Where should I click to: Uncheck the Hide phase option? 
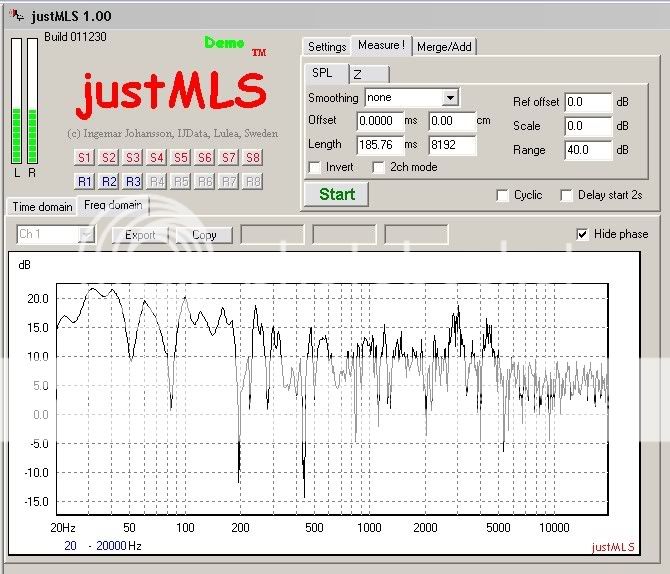click(583, 234)
